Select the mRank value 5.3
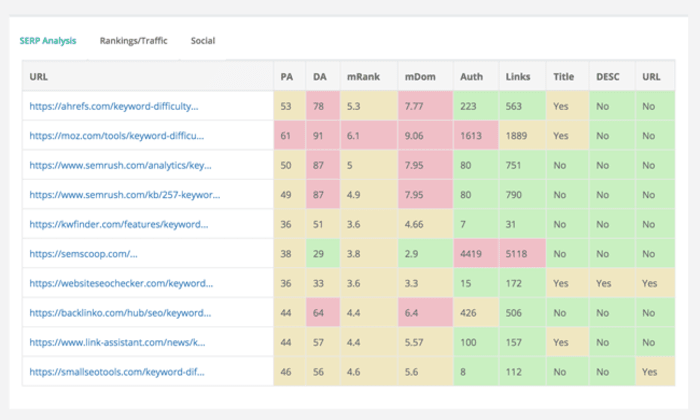 click(369, 106)
